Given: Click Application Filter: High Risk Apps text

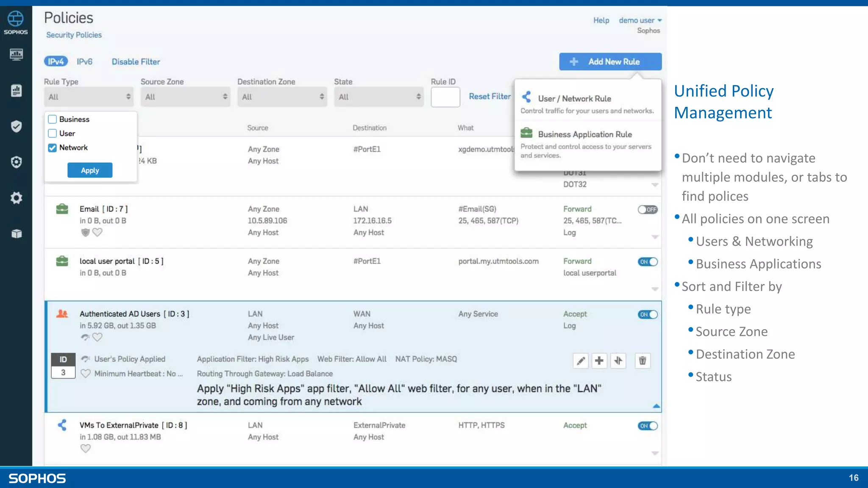Looking at the screenshot, I should pos(253,359).
